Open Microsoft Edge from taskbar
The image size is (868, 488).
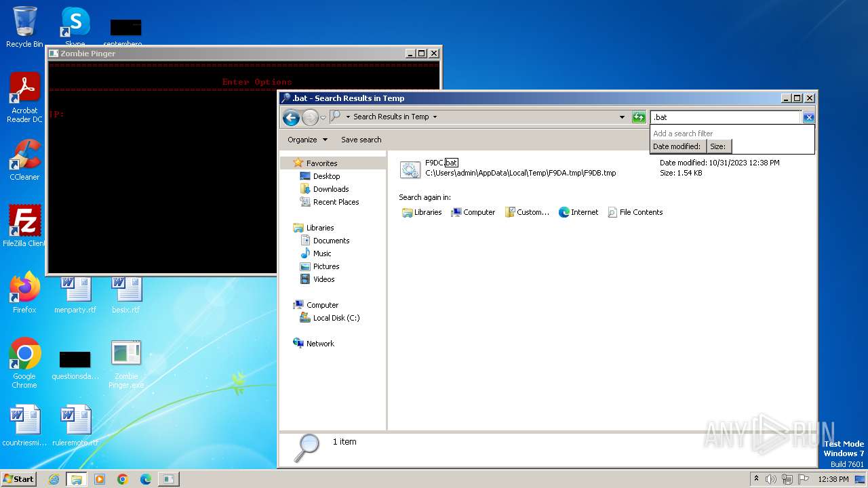point(146,479)
